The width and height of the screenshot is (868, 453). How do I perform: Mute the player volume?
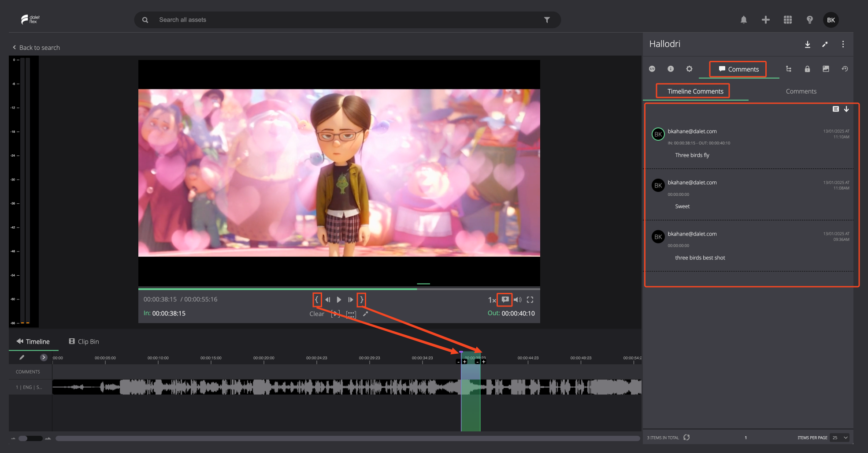tap(518, 300)
